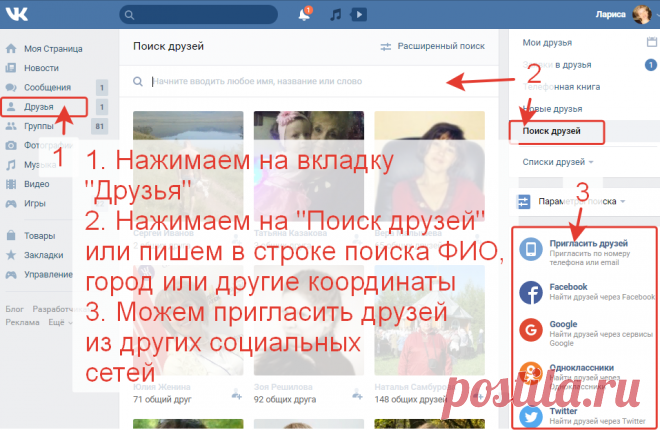The image size is (660, 430).
Task: Add Юлия Женина as friend icon
Action: [237, 395]
